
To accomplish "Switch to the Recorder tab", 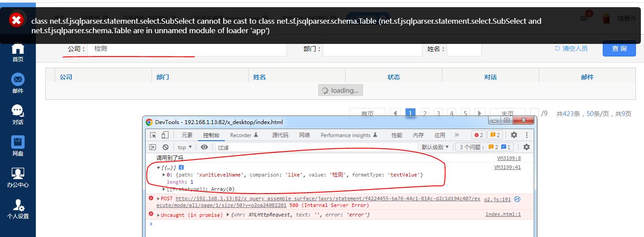I will pyautogui.click(x=244, y=135).
